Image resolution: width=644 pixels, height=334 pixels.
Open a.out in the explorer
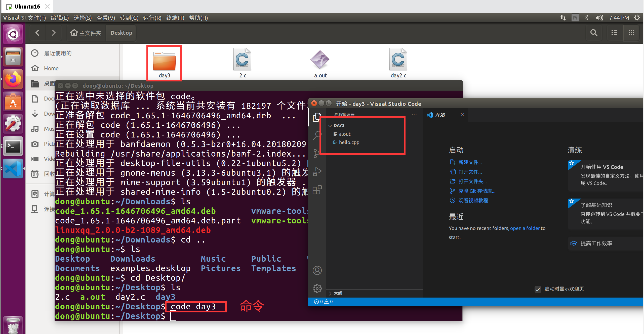click(x=345, y=134)
